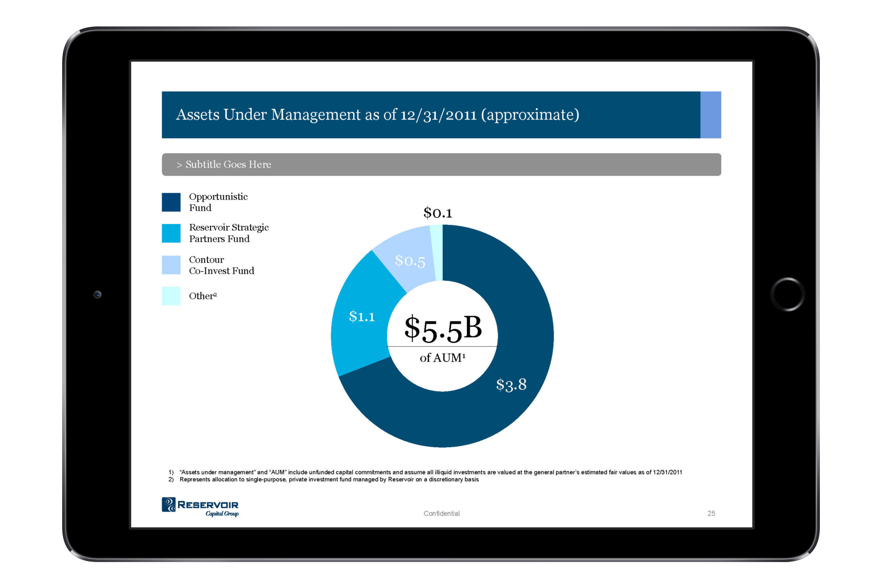This screenshot has width=882, height=588.
Task: Click the Other legend color swatch
Action: click(171, 296)
